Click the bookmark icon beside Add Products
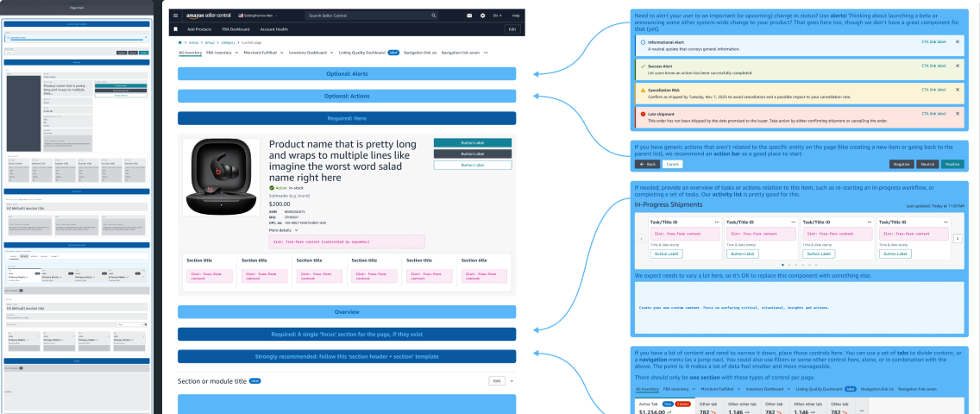Screen dimensions: 980x414 (x=175, y=29)
